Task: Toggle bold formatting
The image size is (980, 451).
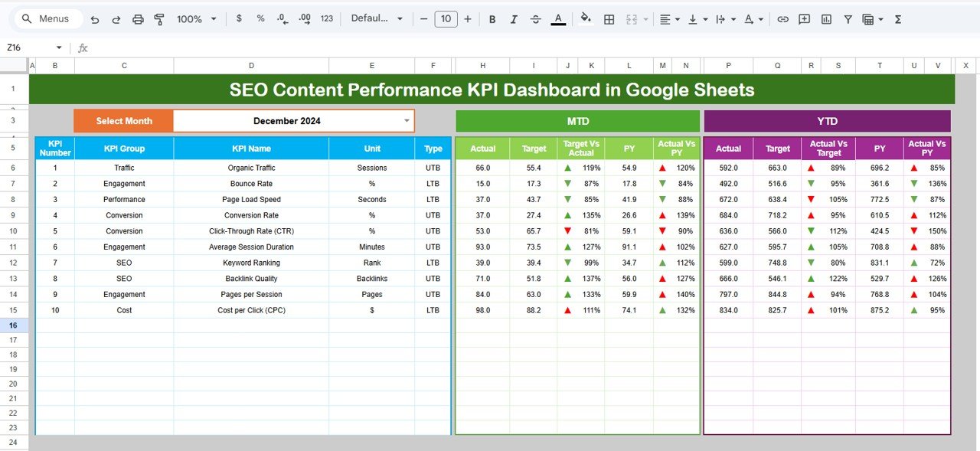Action: [x=492, y=18]
